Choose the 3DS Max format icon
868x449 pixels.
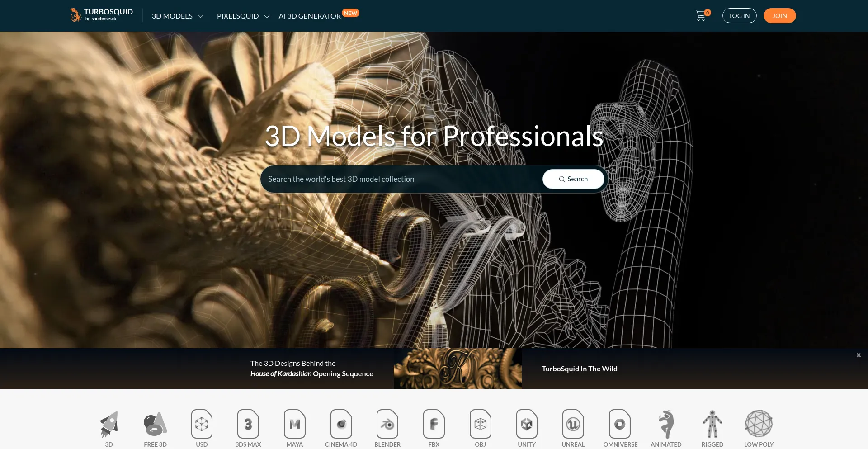click(248, 424)
